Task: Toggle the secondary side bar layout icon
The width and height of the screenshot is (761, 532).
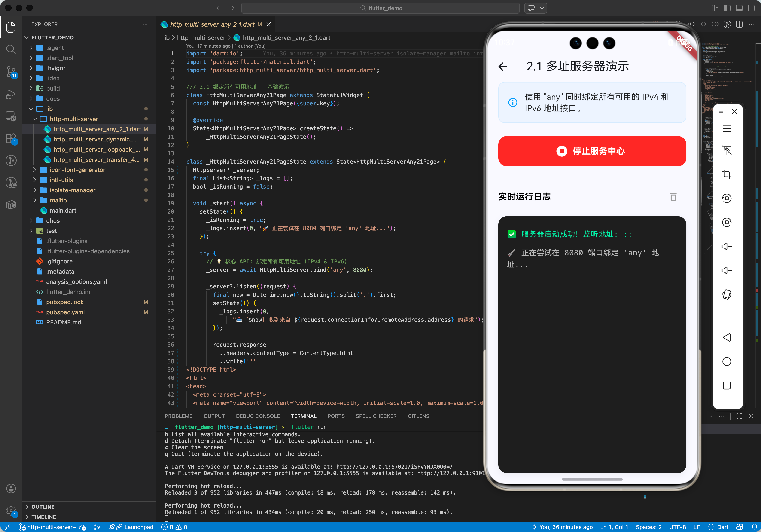Action: [751, 8]
